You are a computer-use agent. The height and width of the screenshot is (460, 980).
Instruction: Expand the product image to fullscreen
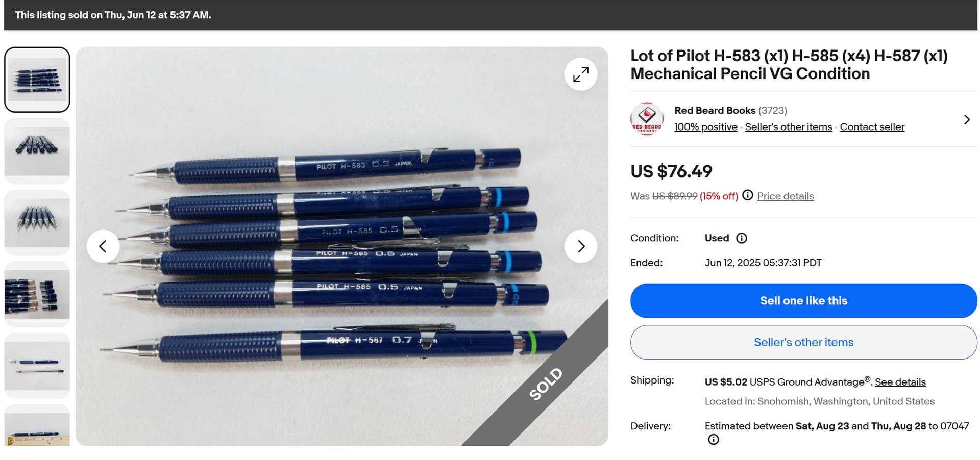580,74
